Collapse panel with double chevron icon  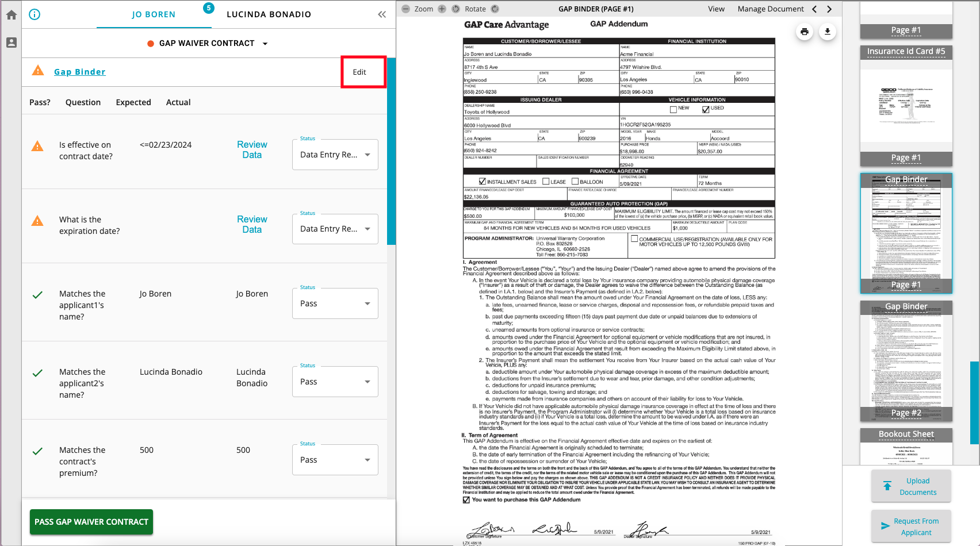coord(382,14)
